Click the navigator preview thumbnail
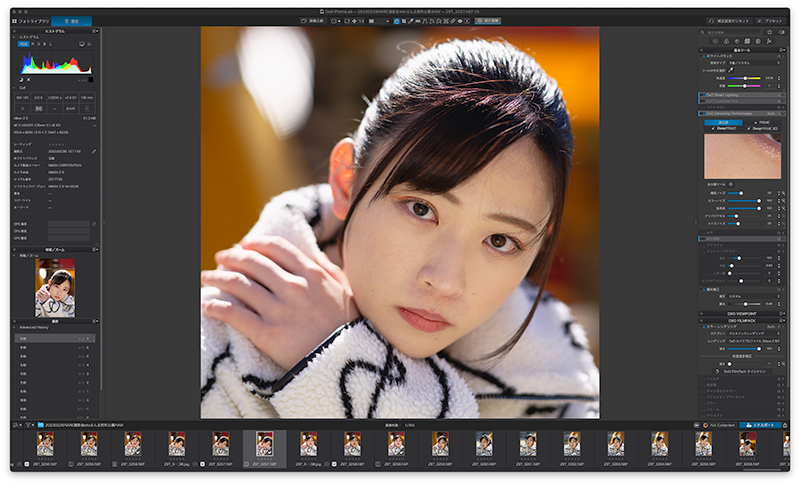Screen dimensions: 800x484 [55, 288]
